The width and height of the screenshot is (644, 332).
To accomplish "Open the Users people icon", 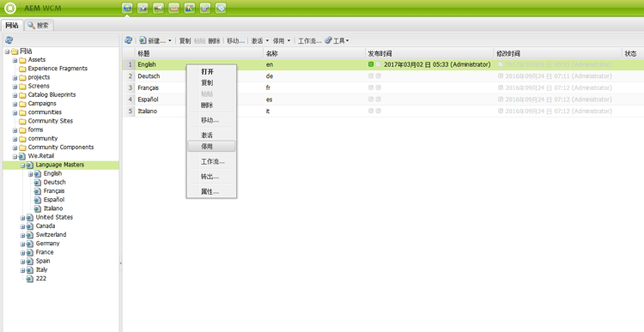I will (190, 8).
